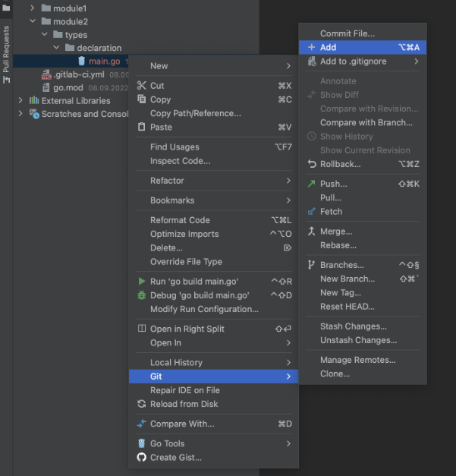Image resolution: width=456 pixels, height=476 pixels.
Task: Click the Debug bug icon
Action: (141, 295)
